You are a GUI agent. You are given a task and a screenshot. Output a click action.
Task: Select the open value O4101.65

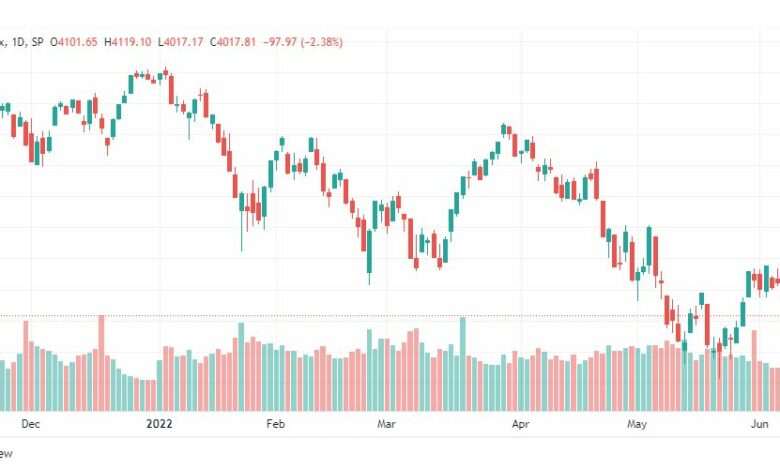pyautogui.click(x=74, y=42)
